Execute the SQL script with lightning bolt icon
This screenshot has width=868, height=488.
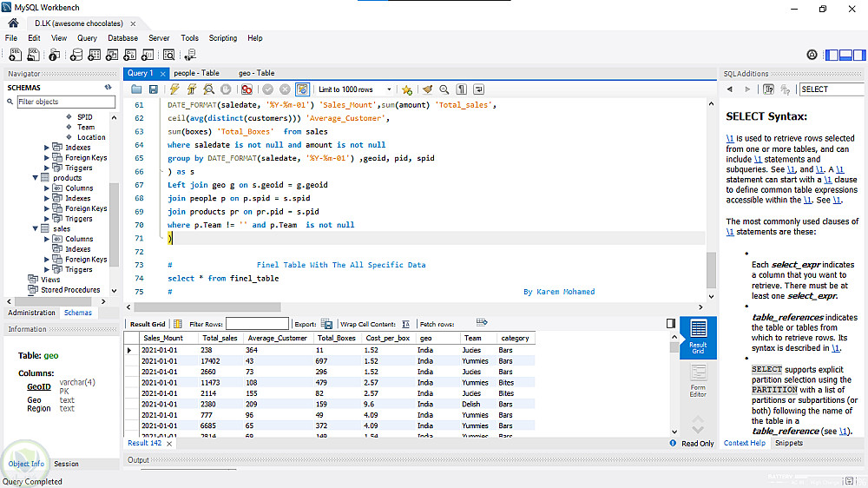[x=174, y=89]
